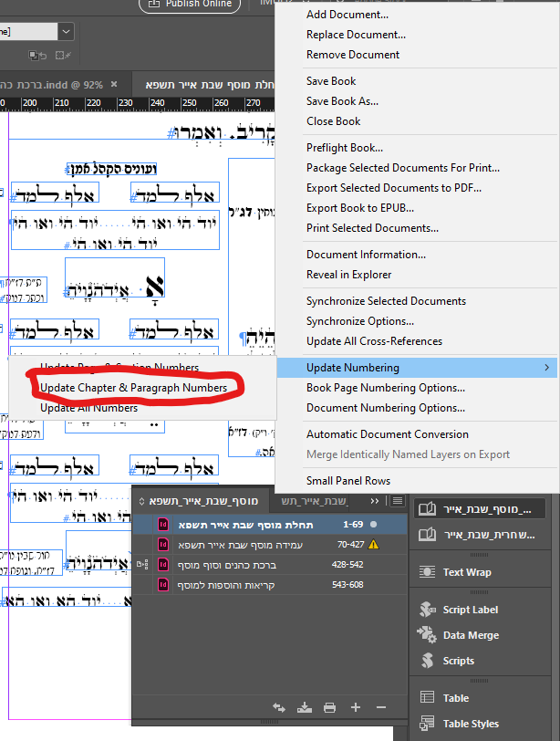Choose Save Book As... menu entry

click(342, 101)
